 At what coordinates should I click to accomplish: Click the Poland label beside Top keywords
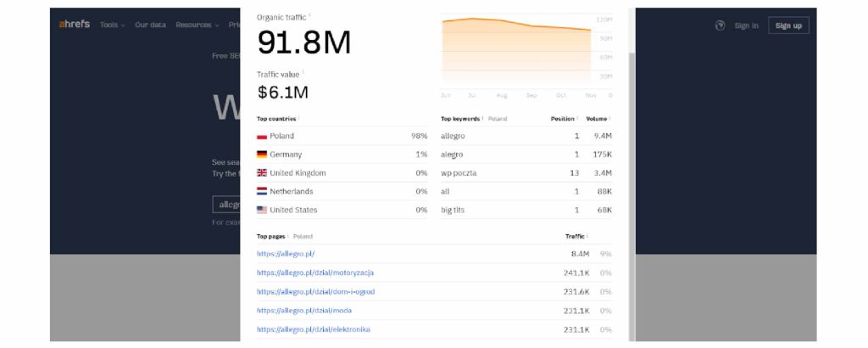point(497,119)
